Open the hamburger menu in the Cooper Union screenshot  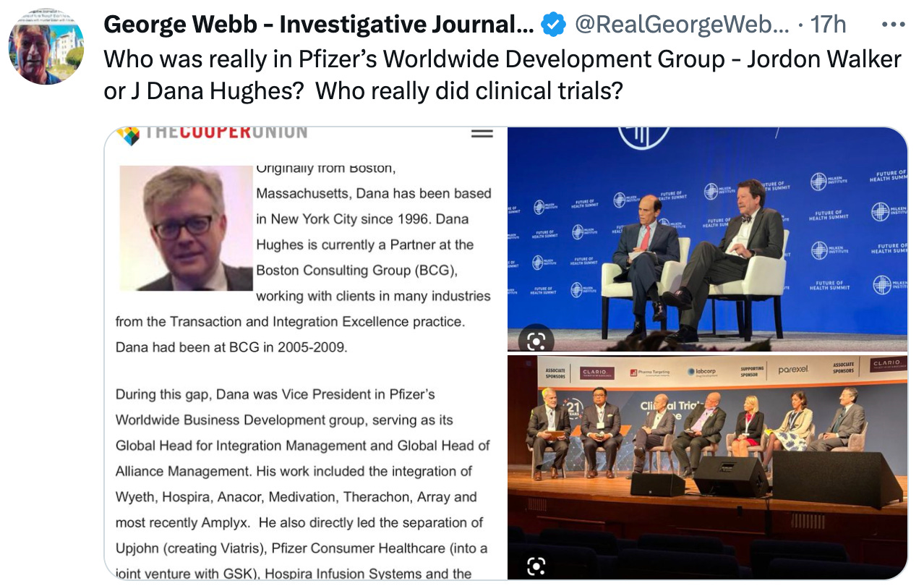482,133
